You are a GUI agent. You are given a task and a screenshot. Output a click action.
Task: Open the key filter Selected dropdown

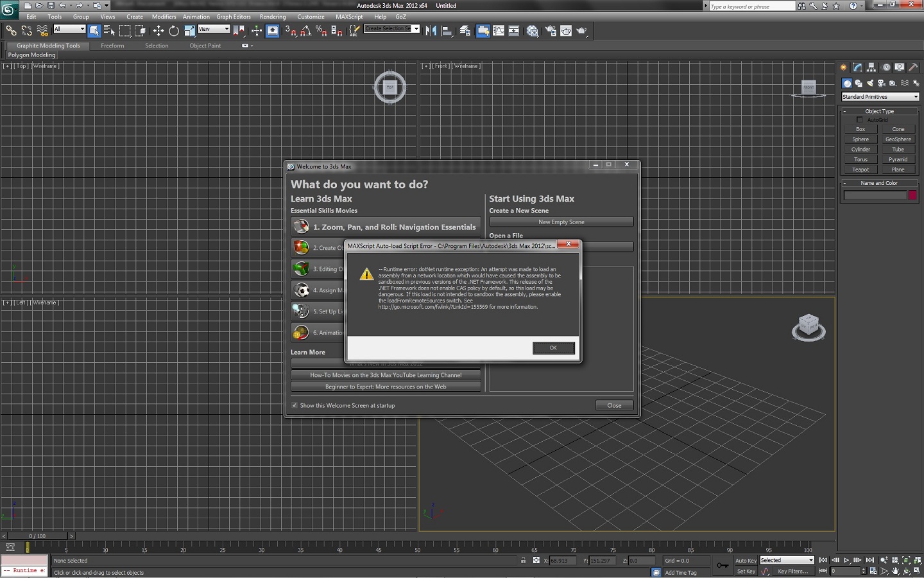(x=787, y=560)
